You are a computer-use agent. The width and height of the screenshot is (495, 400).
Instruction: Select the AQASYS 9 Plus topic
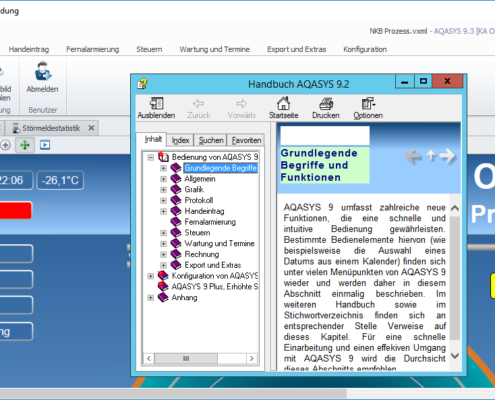tap(215, 287)
